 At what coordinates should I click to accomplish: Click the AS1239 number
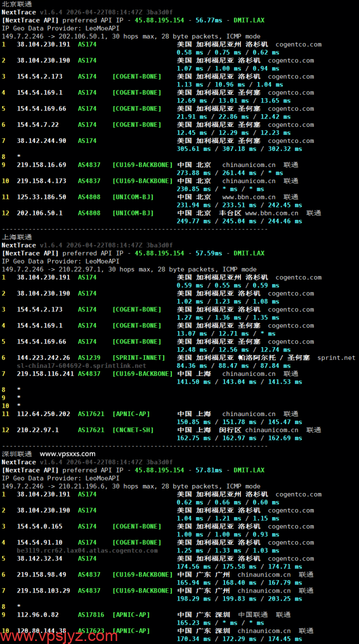tap(89, 358)
